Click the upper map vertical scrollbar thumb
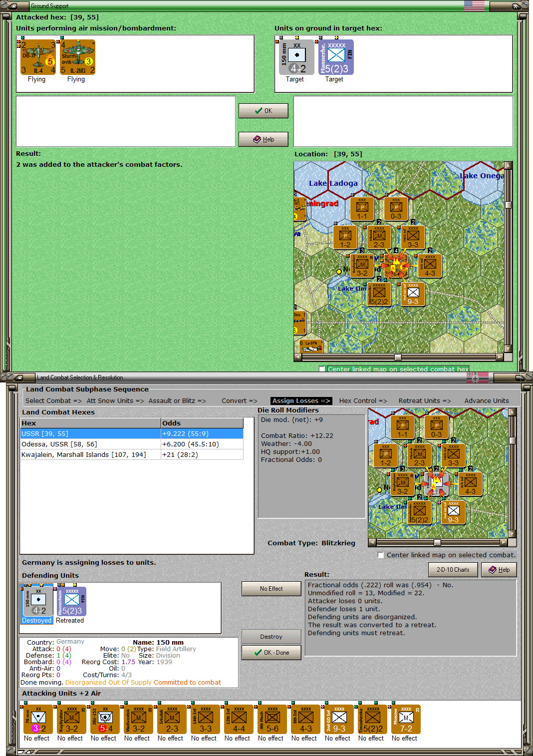 [508, 205]
